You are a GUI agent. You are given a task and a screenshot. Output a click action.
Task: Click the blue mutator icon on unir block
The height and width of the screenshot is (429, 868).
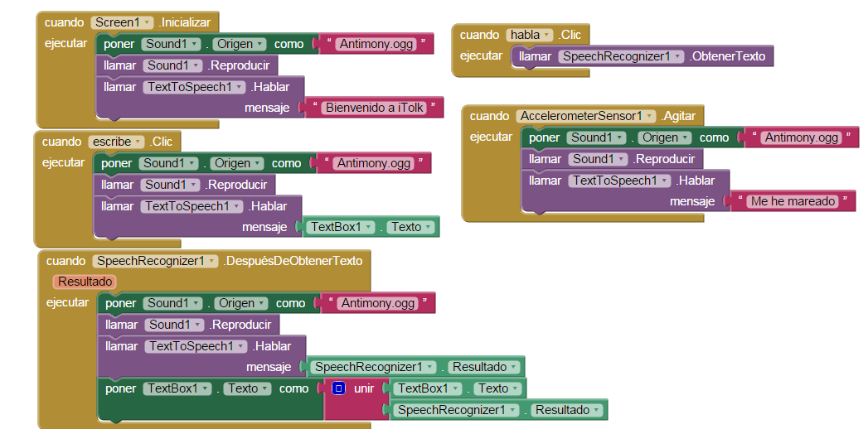[x=339, y=388]
